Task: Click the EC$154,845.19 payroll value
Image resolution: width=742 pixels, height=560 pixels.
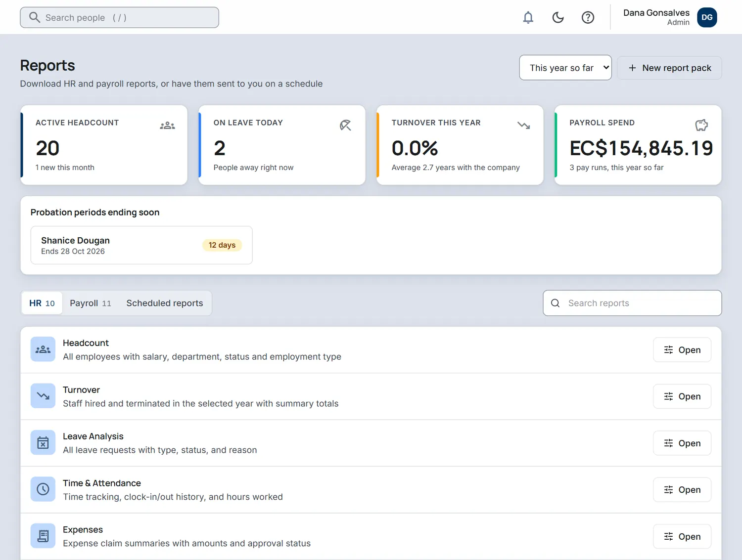Action: pyautogui.click(x=641, y=148)
